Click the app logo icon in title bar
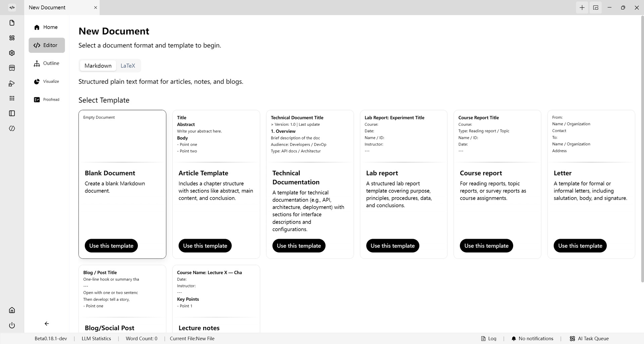This screenshot has width=644, height=344. 12,7
